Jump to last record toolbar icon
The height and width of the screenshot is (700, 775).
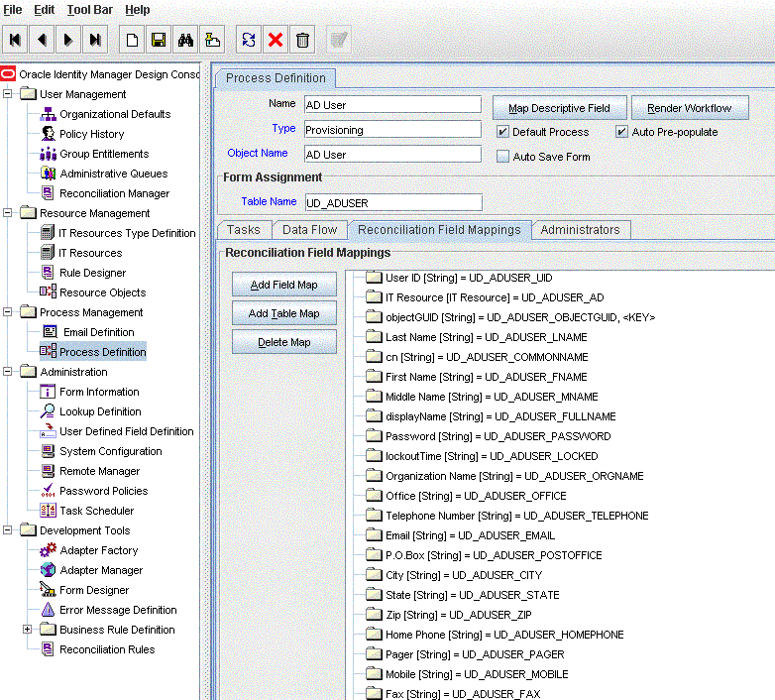coord(95,40)
